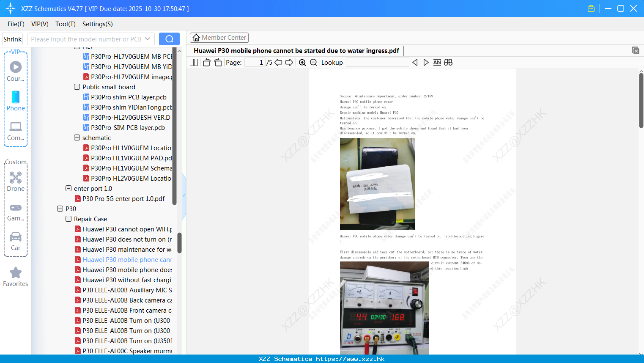Viewport: 644px width, 363px height.
Task: Click the yellow VIP bag icon in title bar
Action: [591, 8]
